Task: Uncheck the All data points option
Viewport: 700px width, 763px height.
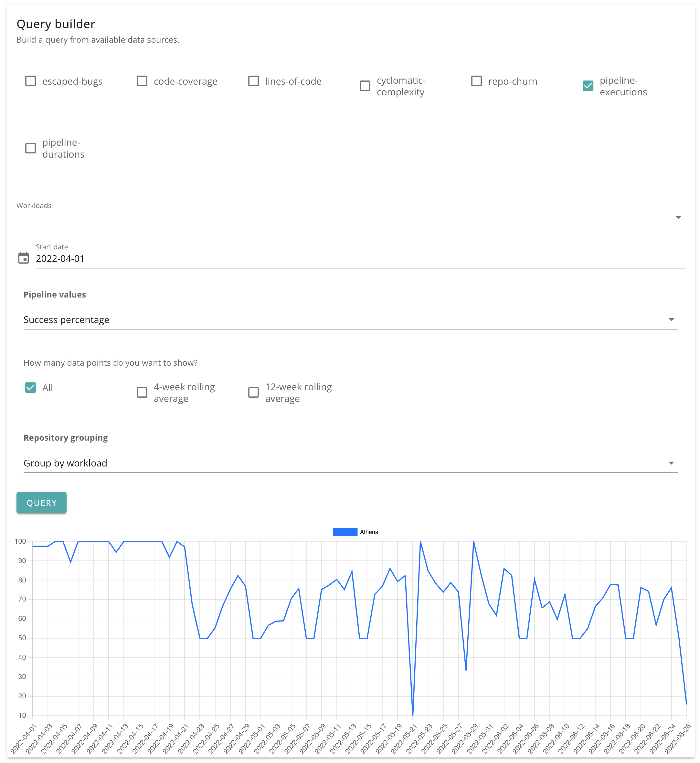Action: [x=30, y=387]
